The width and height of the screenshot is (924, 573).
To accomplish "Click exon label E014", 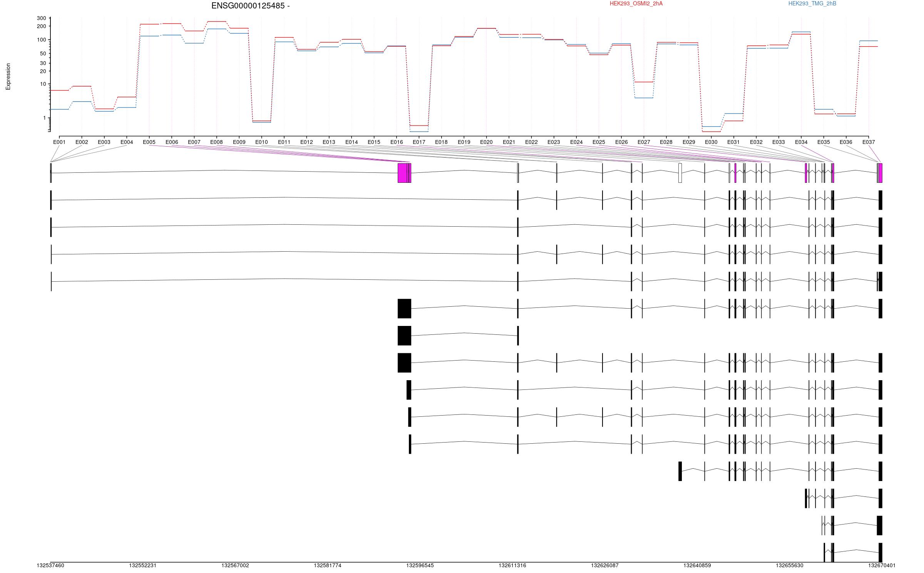I will 352,142.
